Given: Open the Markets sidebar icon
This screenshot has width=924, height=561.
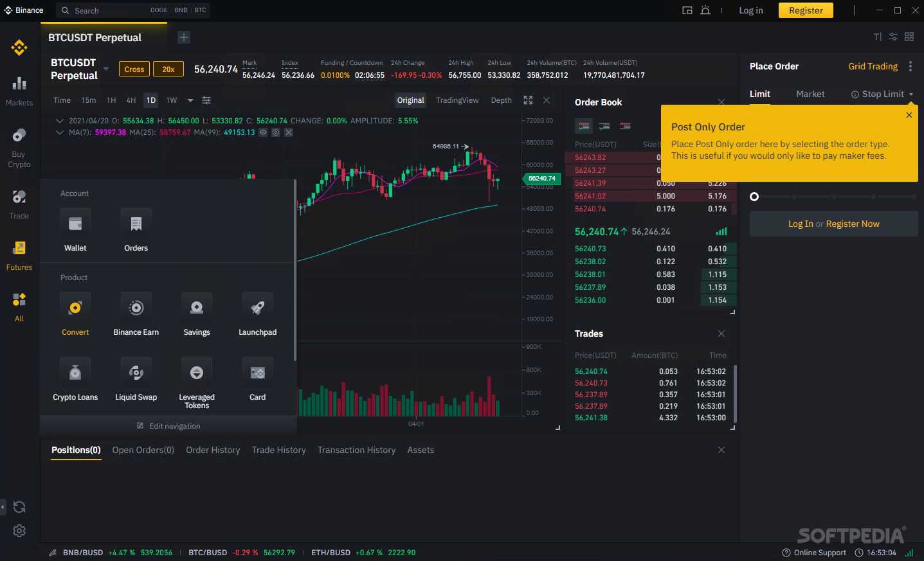Looking at the screenshot, I should point(19,91).
